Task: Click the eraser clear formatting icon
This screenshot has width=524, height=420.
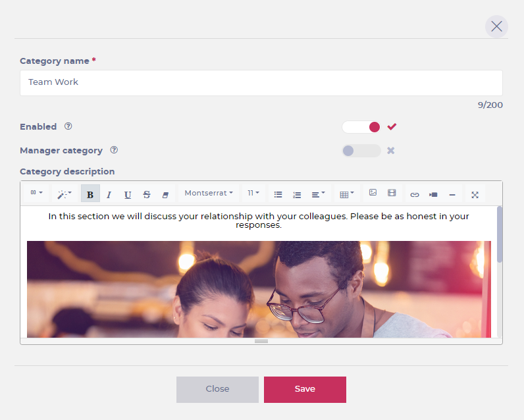Action: tap(165, 194)
